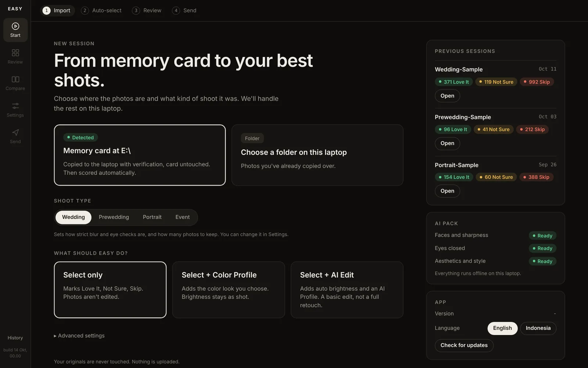Open the Compare sidebar icon
588x368 pixels.
pyautogui.click(x=15, y=83)
